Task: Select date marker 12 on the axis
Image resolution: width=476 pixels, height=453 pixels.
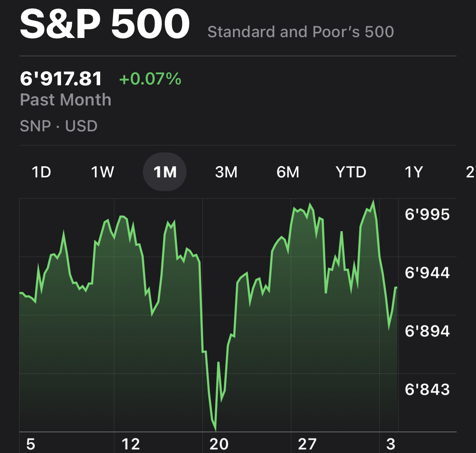Action: (x=130, y=444)
